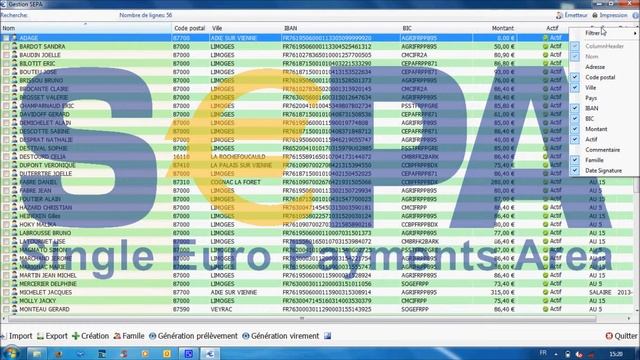Image resolution: width=640 pixels, height=360 pixels.
Task: Uncheck Code postal column in menu
Action: point(575,77)
